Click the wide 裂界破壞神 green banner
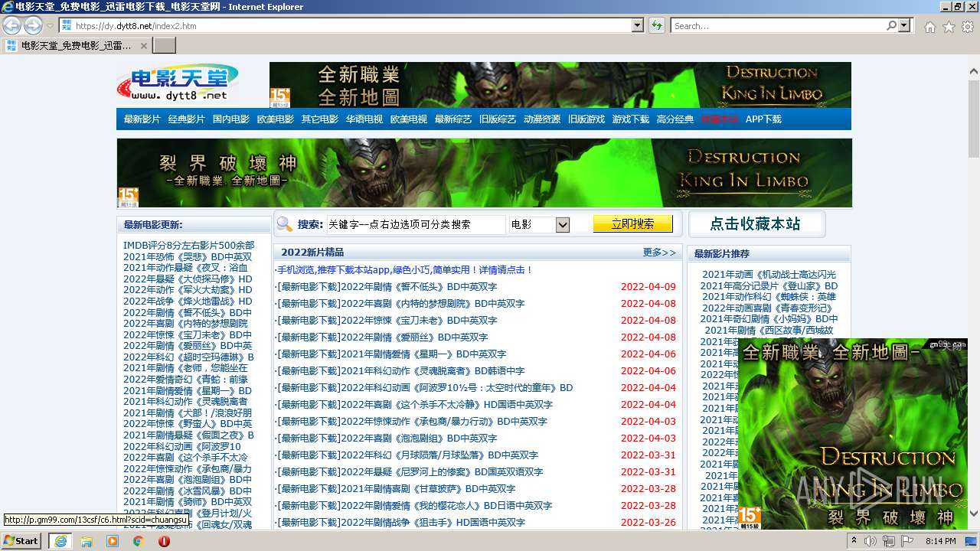Image resolution: width=980 pixels, height=551 pixels. tap(484, 173)
